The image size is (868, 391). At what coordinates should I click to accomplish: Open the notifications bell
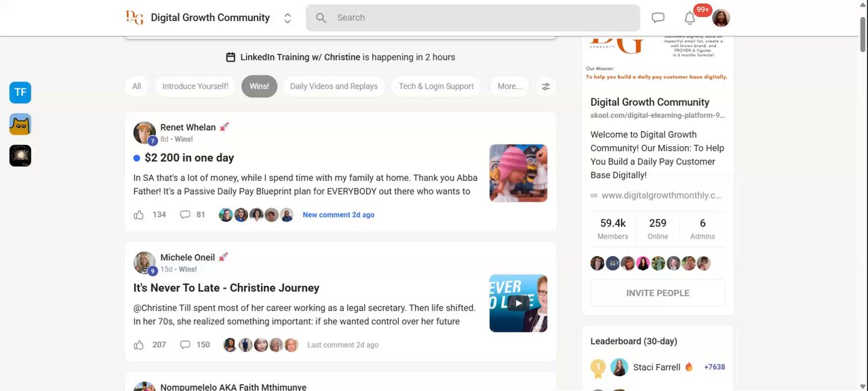(x=690, y=18)
